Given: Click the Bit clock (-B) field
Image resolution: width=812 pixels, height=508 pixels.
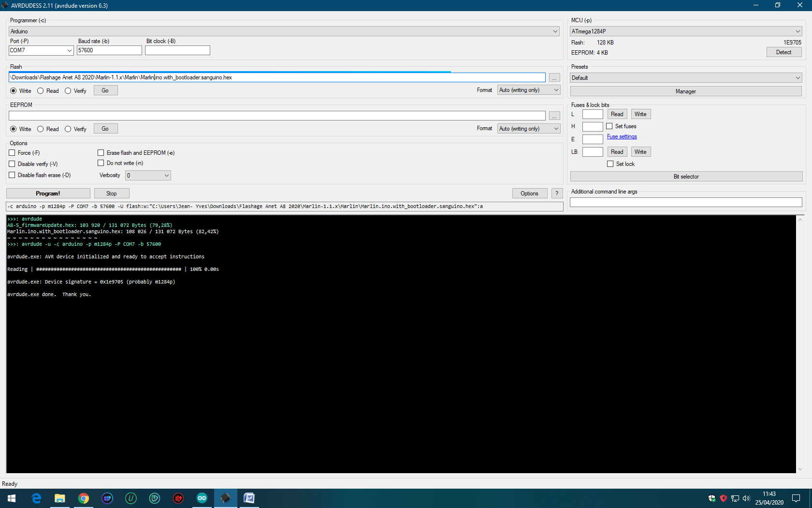Looking at the screenshot, I should [177, 50].
